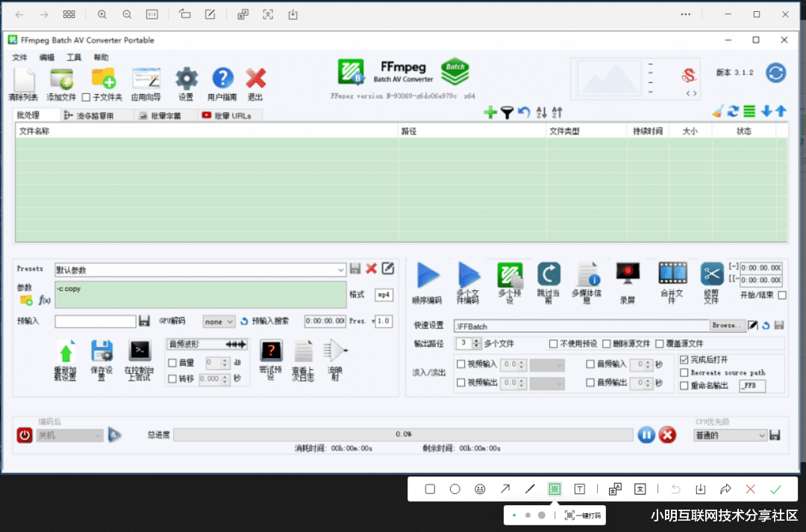Open the 音频波形 dropdown
This screenshot has height=532, width=806.
[x=207, y=344]
